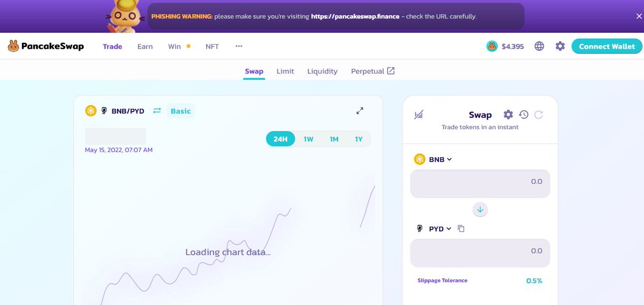Click the Swap panel heading

point(480,115)
